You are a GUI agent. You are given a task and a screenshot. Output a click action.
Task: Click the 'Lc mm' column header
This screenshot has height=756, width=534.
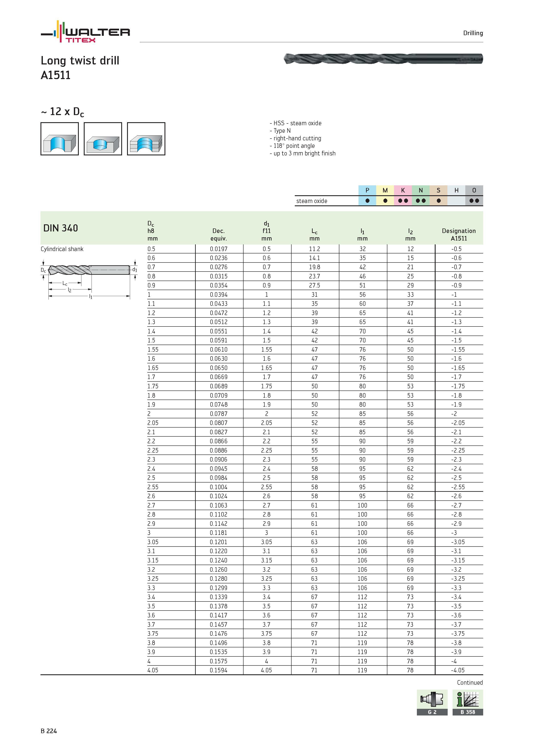click(315, 234)
